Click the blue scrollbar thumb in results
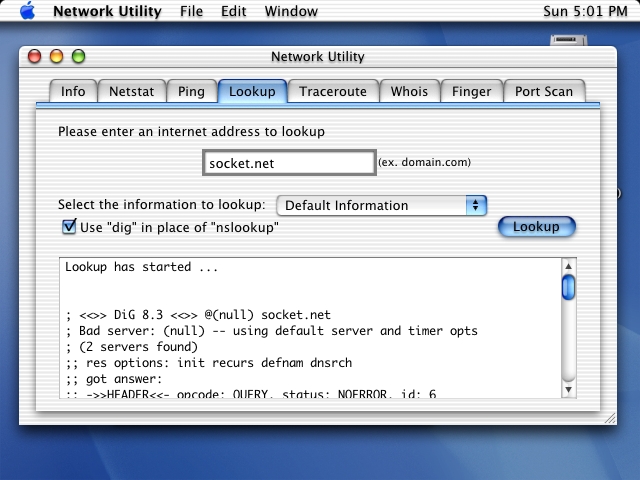The image size is (640, 480). click(568, 287)
